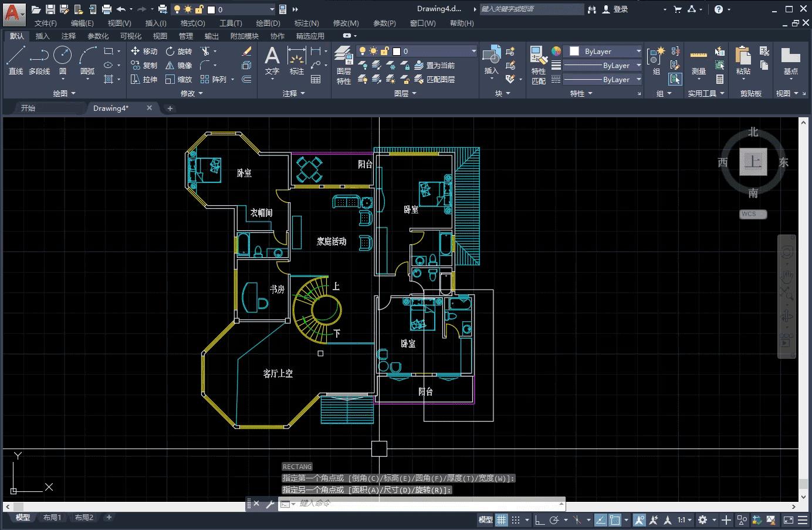Open the File (文件) menu
The width and height of the screenshot is (812, 530).
click(x=45, y=23)
